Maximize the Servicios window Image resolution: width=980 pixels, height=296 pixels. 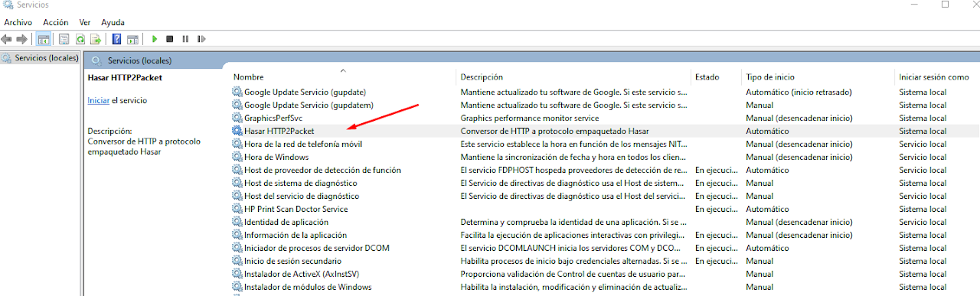(945, 5)
